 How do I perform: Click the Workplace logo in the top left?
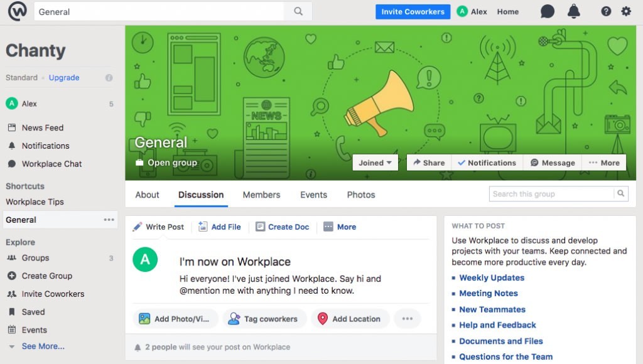(x=17, y=11)
